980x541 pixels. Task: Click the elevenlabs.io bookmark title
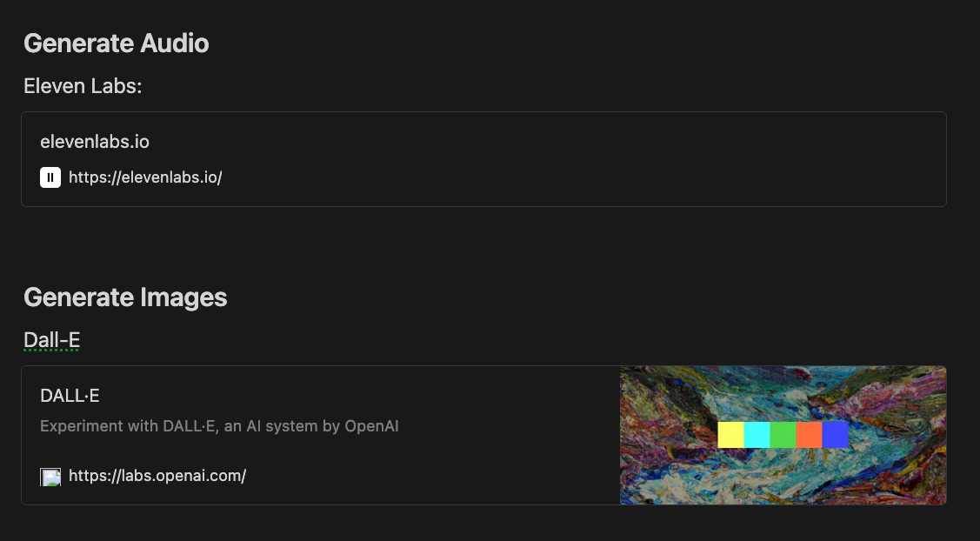point(89,141)
